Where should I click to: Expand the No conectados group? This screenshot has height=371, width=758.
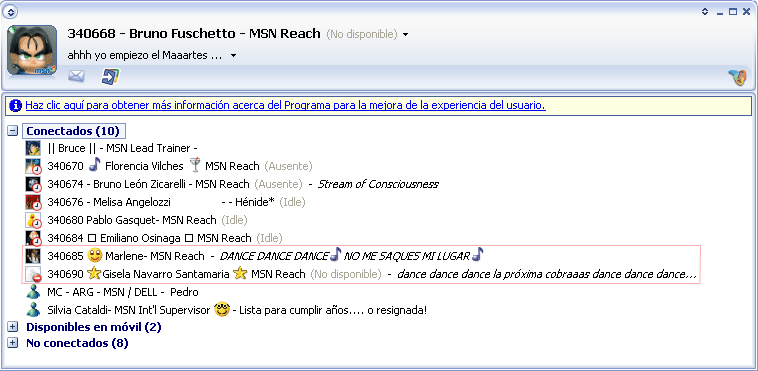click(13, 343)
